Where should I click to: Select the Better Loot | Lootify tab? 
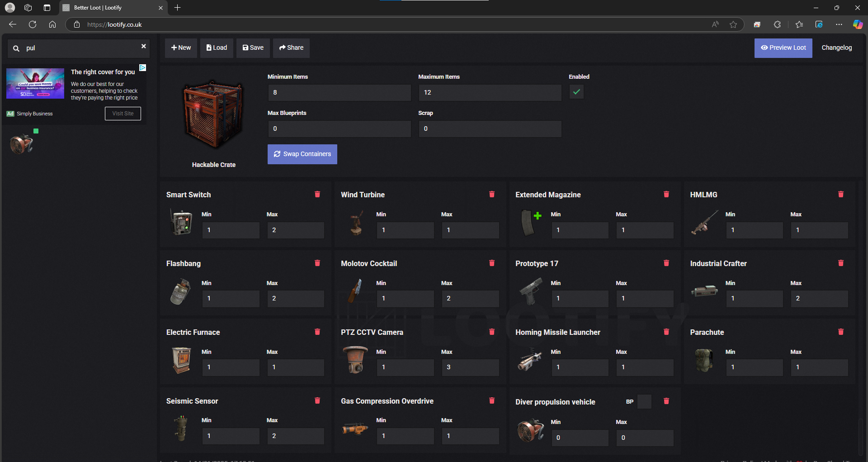click(113, 8)
